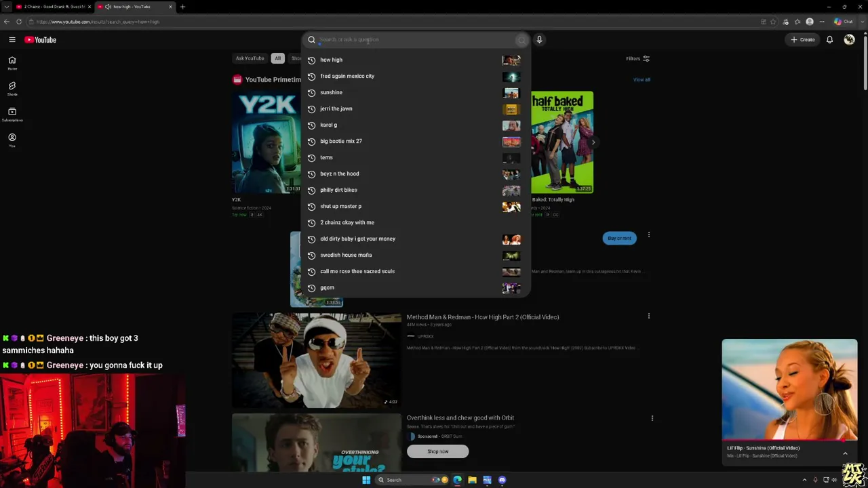Select 'shut up master p' suggestion
Image resolution: width=868 pixels, height=488 pixels.
pyautogui.click(x=415, y=206)
